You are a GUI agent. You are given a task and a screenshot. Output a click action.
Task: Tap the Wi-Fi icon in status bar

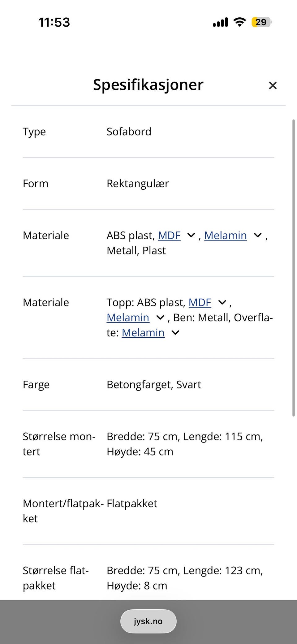click(239, 22)
